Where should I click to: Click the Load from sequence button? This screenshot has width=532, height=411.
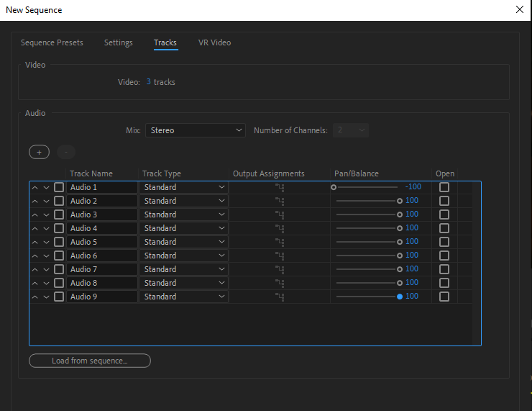pyautogui.click(x=90, y=361)
